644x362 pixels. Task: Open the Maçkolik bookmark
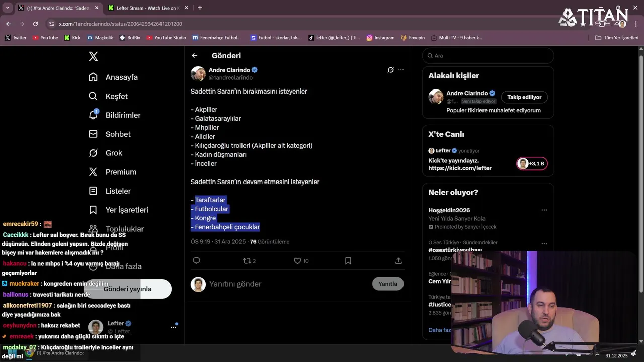[100, 38]
